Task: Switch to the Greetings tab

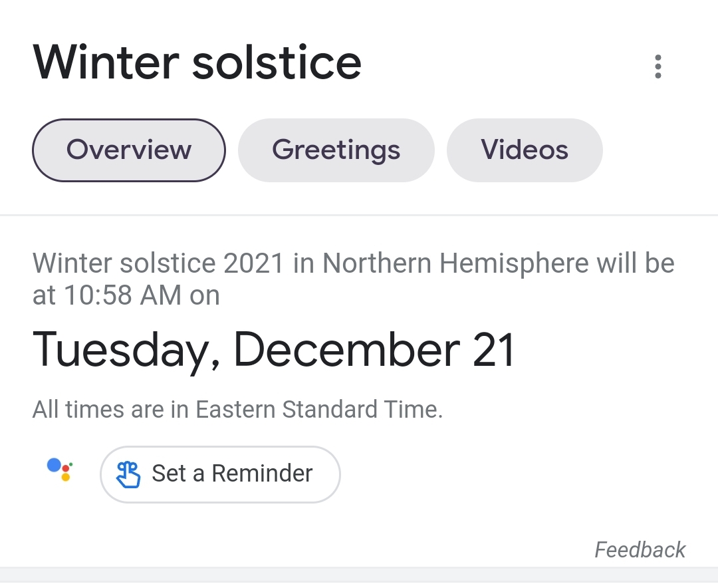Action: point(336,150)
